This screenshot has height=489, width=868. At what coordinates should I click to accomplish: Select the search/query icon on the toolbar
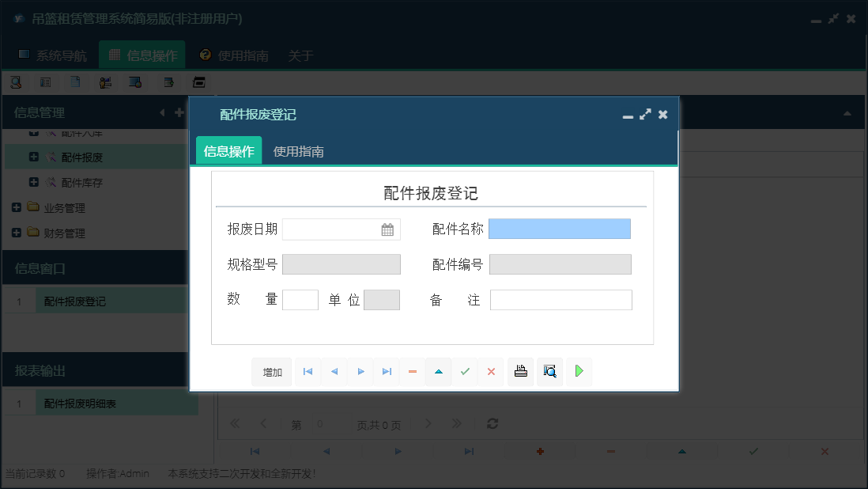(x=16, y=81)
